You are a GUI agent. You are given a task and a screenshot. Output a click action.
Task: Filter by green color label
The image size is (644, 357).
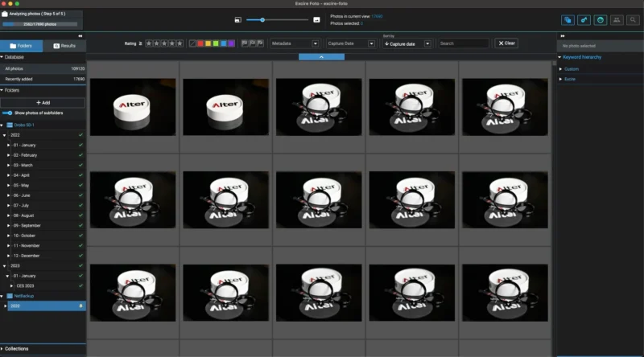tap(216, 43)
